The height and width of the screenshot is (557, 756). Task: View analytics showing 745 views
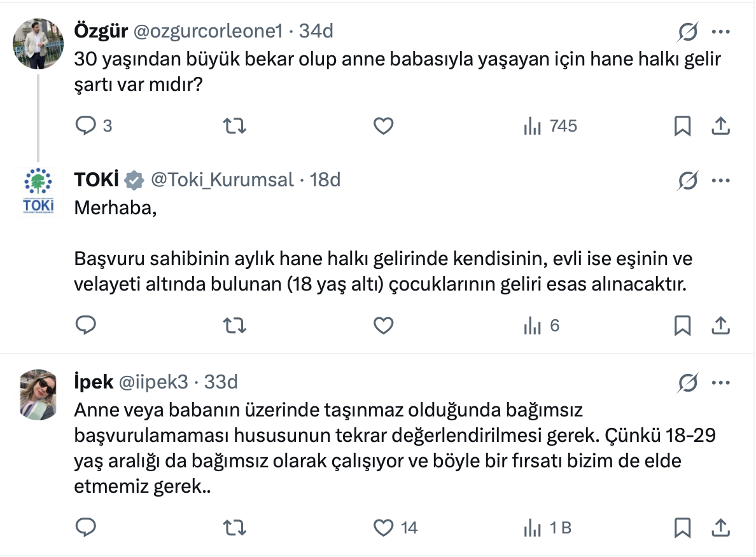pyautogui.click(x=550, y=126)
